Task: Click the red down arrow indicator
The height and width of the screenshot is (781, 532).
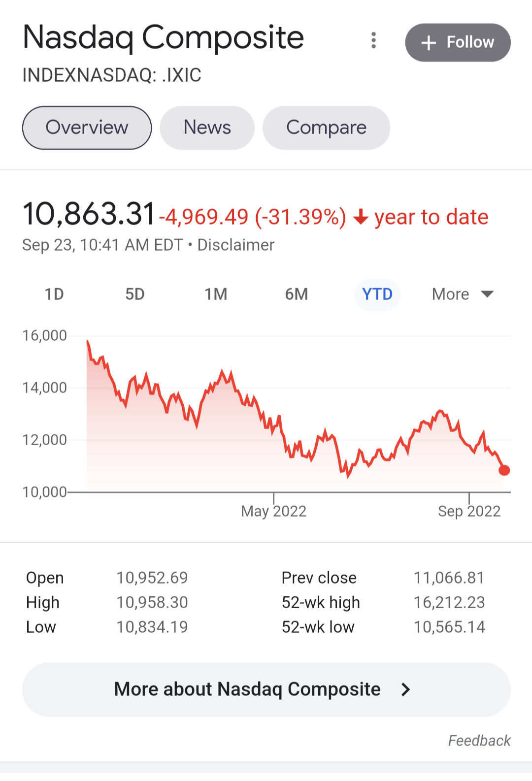Action: 361,217
